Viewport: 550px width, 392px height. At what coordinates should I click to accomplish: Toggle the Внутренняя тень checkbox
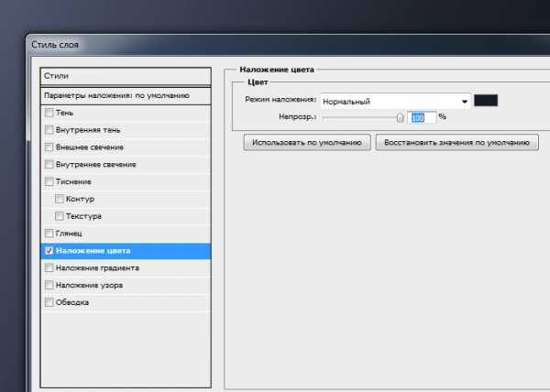pyautogui.click(x=49, y=130)
